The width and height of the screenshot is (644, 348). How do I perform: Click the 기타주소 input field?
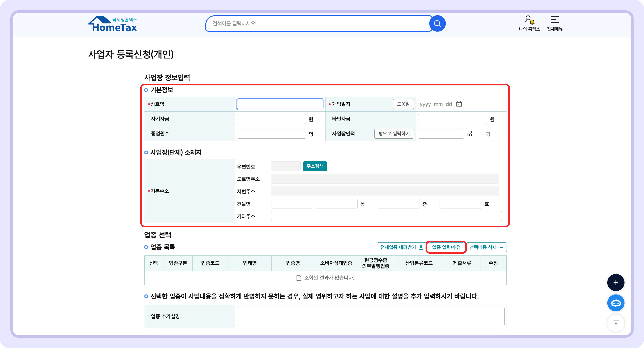pos(385,216)
